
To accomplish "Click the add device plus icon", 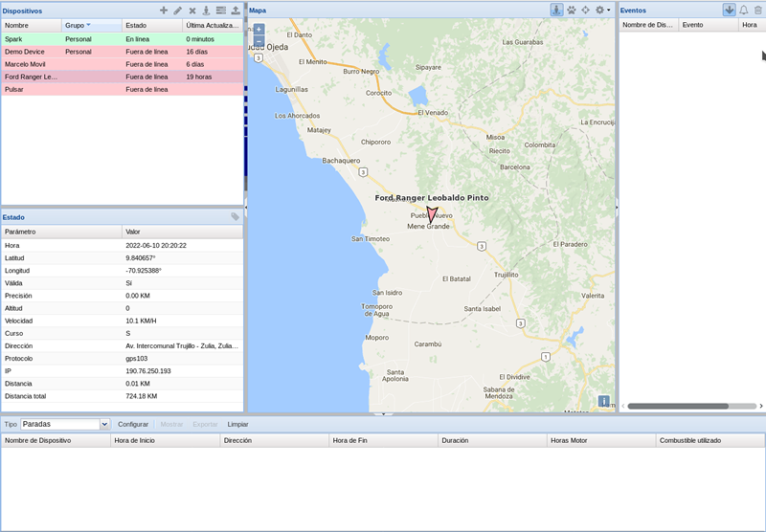I will (163, 10).
